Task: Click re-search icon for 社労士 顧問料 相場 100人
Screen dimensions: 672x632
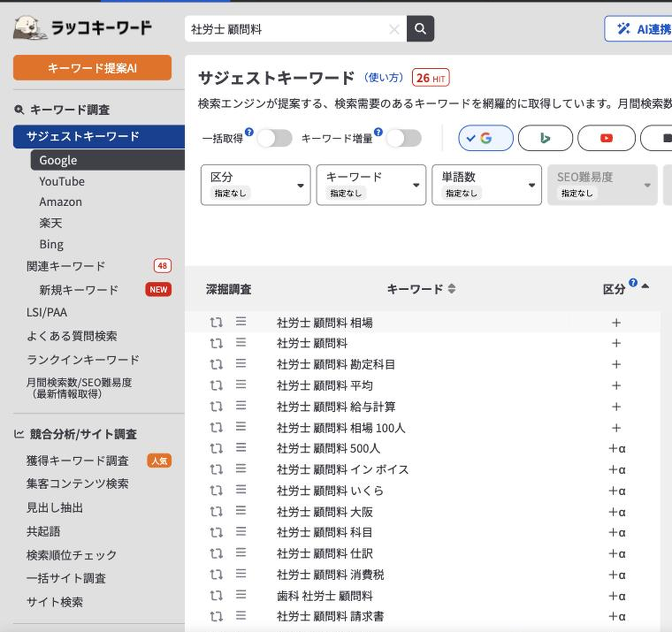Action: point(216,427)
